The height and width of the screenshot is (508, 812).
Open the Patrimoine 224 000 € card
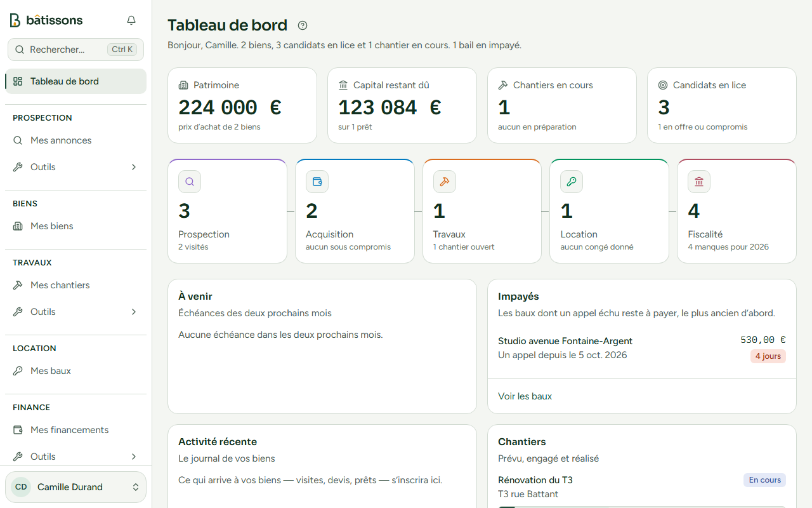click(x=242, y=105)
